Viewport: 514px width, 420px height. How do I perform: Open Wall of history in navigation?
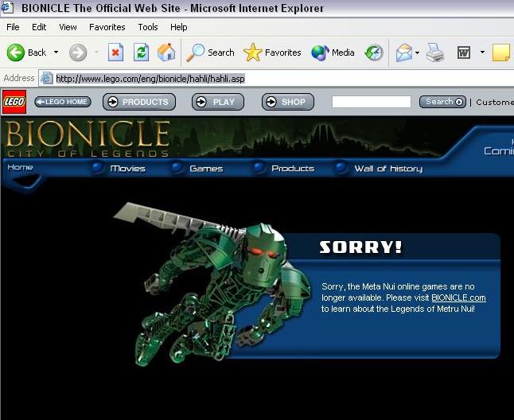[x=388, y=169]
